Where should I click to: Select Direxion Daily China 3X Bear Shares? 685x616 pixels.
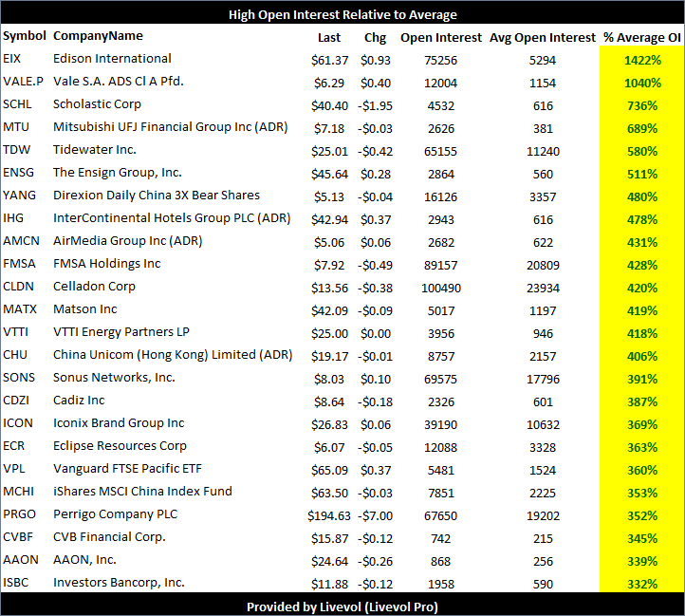coord(157,195)
